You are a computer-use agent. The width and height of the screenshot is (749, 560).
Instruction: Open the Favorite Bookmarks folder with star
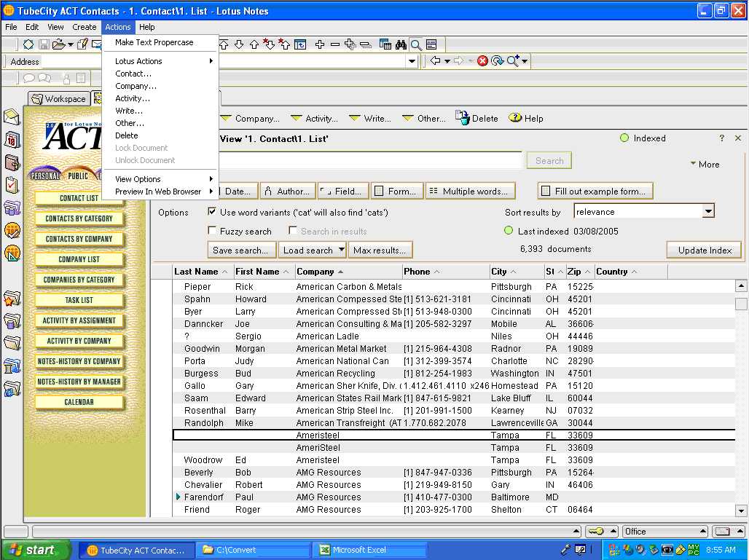[x=12, y=299]
